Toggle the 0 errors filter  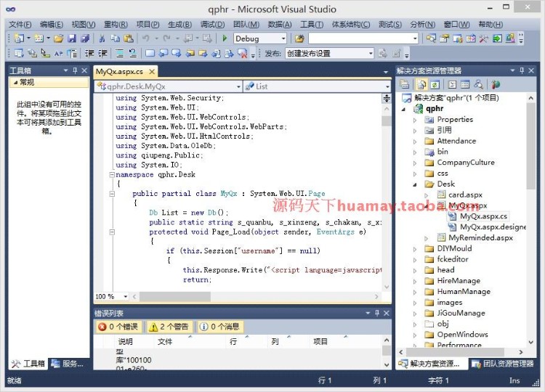pyautogui.click(x=118, y=327)
